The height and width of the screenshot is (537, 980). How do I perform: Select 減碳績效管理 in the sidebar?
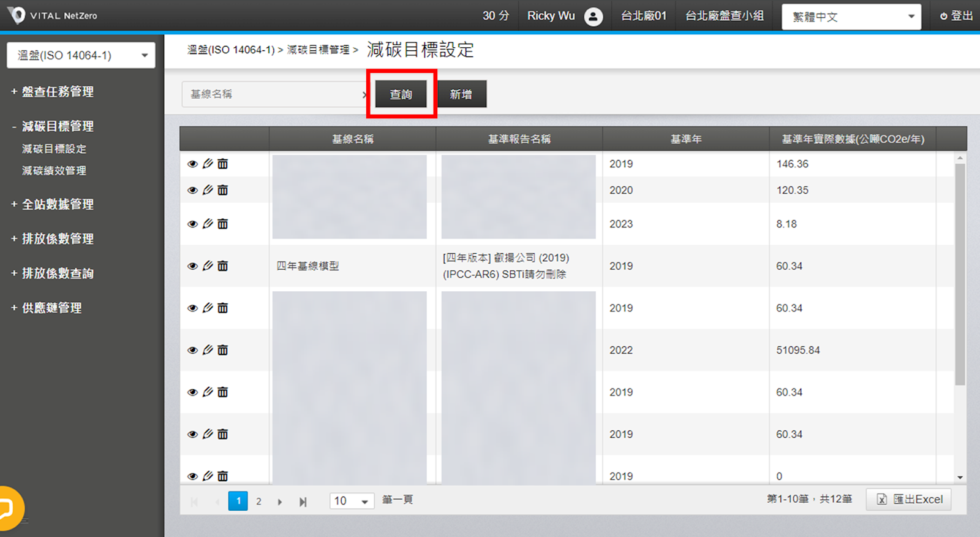click(54, 170)
